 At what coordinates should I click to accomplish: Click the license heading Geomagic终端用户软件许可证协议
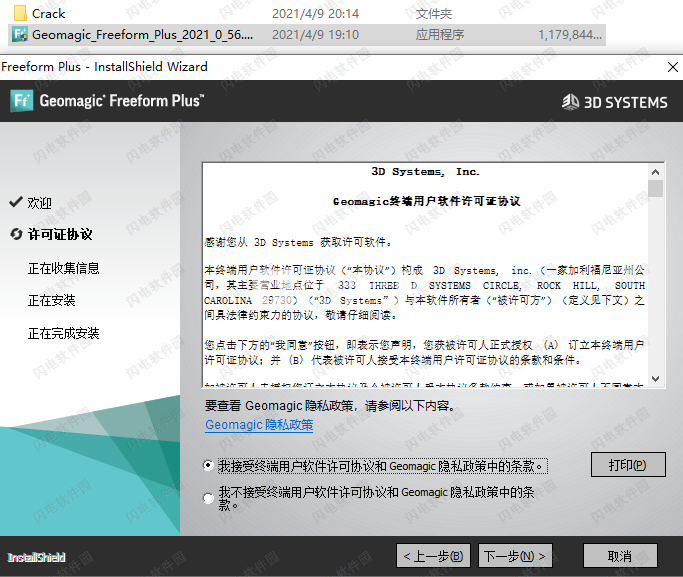[426, 201]
